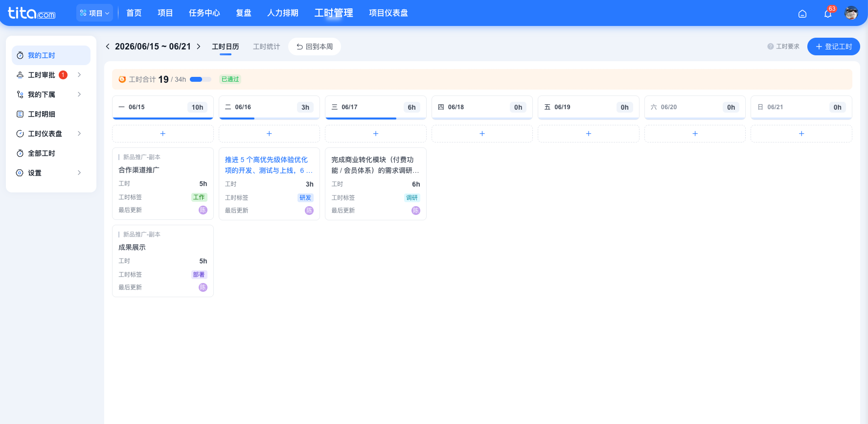This screenshot has height=424, width=868.
Task: Click weekly hours progress bar
Action: pyautogui.click(x=201, y=79)
